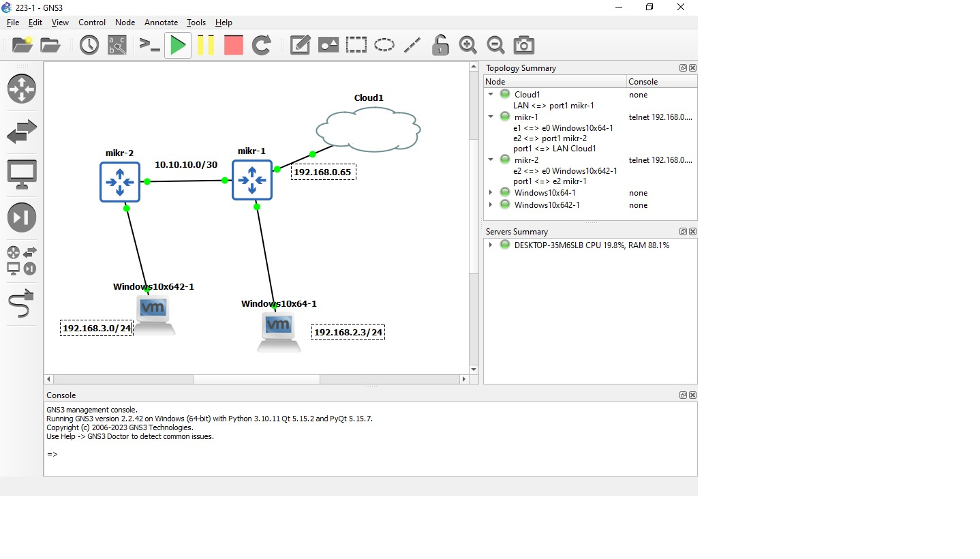Screen dimensions: 980x559
Task: Browse end devices monitor icon
Action: [x=22, y=175]
